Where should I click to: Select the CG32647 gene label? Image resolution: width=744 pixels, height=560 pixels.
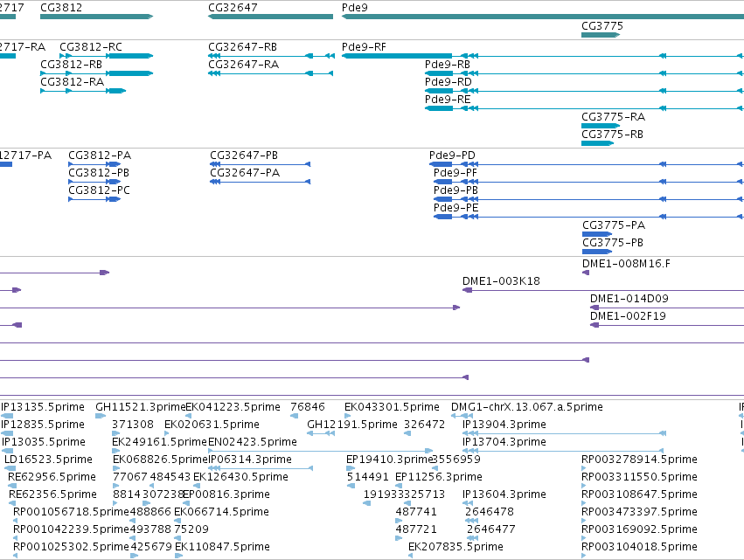[233, 8]
